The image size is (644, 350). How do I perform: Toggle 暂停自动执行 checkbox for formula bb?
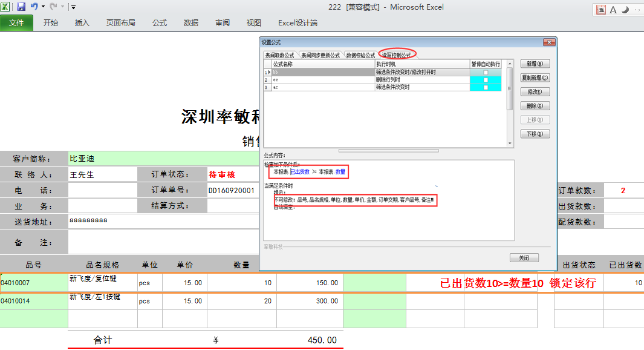pos(486,73)
